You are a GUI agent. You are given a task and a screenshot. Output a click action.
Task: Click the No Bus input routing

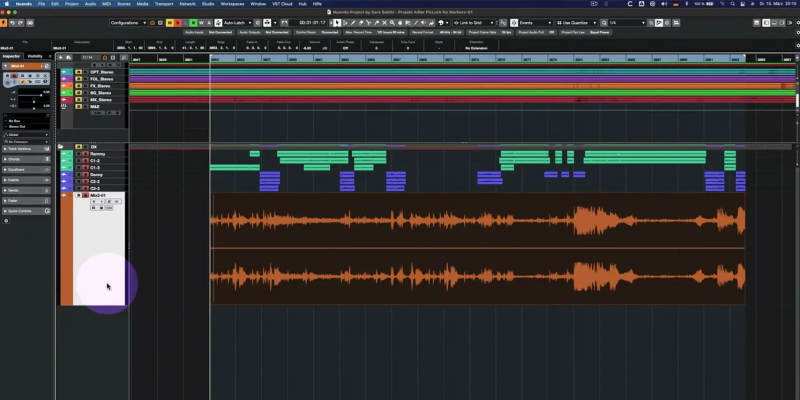click(27, 121)
